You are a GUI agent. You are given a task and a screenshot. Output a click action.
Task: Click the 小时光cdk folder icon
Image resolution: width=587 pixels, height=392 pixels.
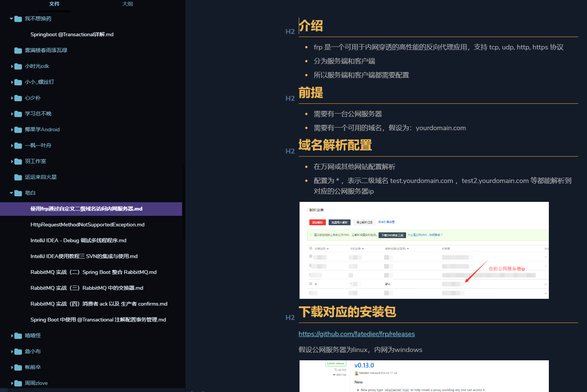click(x=18, y=66)
